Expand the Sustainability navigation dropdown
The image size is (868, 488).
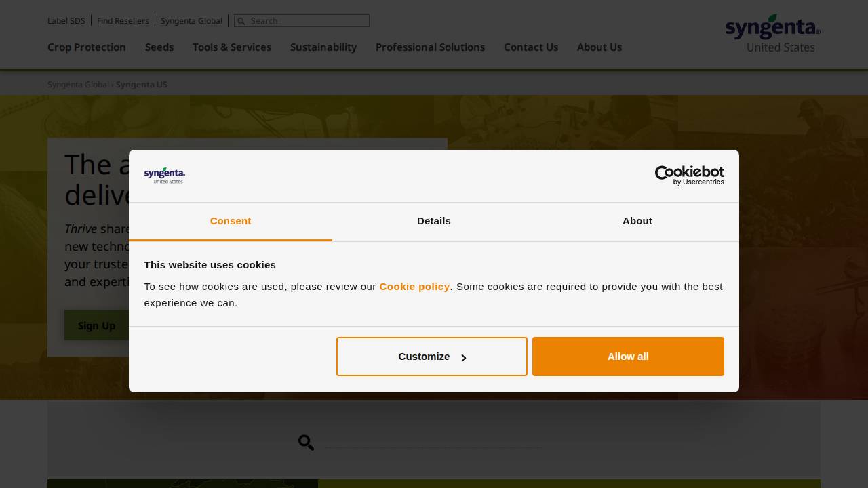pyautogui.click(x=323, y=47)
